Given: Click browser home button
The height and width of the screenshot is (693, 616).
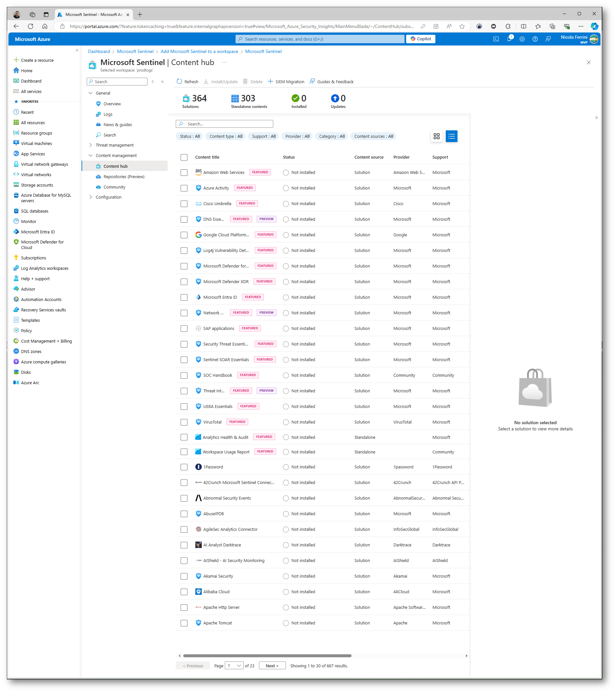Looking at the screenshot, I should [x=45, y=26].
